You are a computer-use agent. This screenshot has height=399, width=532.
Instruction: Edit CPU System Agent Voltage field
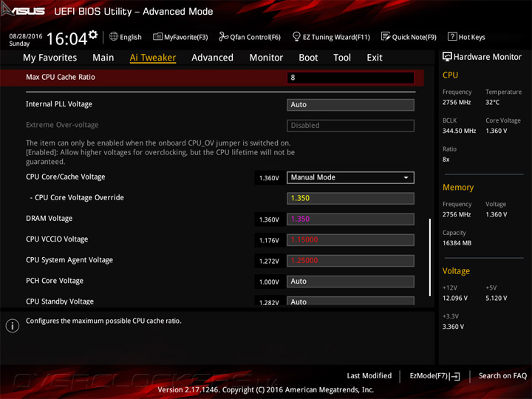click(350, 261)
